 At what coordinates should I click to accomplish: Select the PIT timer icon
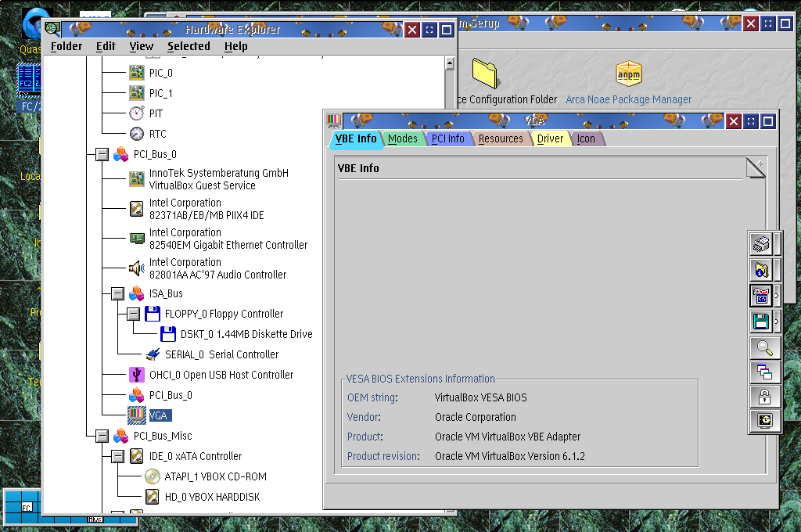tap(136, 113)
